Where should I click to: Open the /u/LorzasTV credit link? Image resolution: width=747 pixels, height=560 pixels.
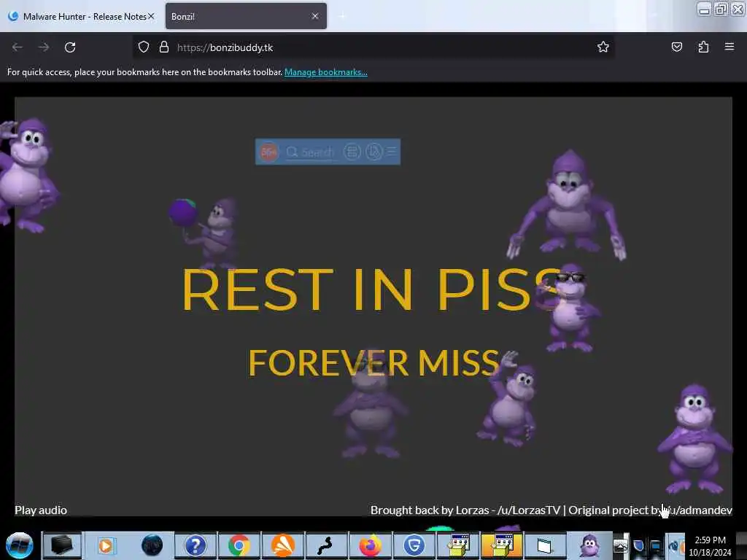click(x=529, y=510)
